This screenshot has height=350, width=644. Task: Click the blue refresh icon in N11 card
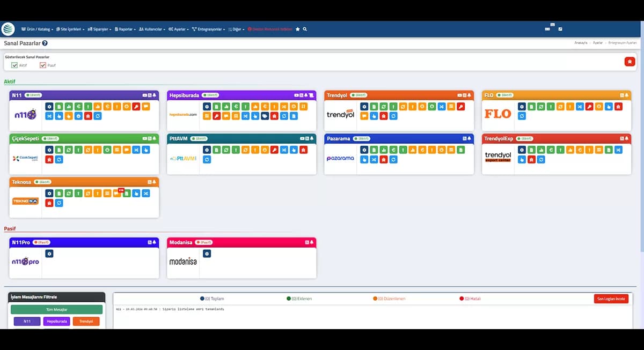(x=97, y=116)
